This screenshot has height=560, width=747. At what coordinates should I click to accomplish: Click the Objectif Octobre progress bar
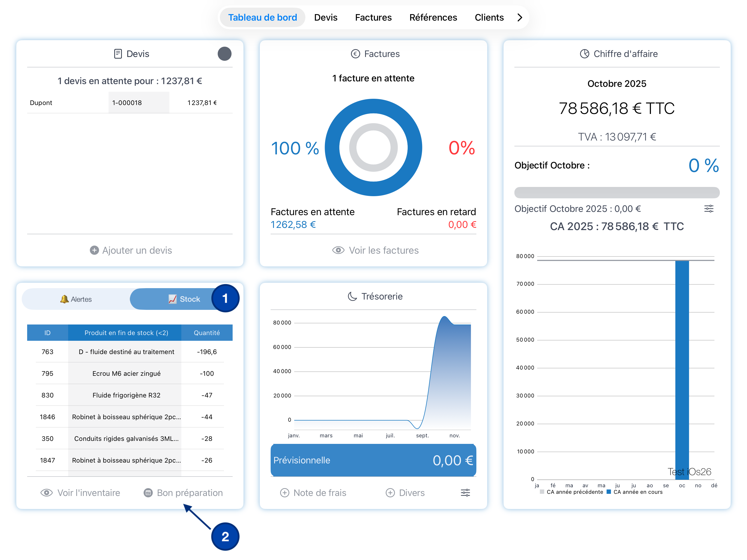pyautogui.click(x=617, y=192)
